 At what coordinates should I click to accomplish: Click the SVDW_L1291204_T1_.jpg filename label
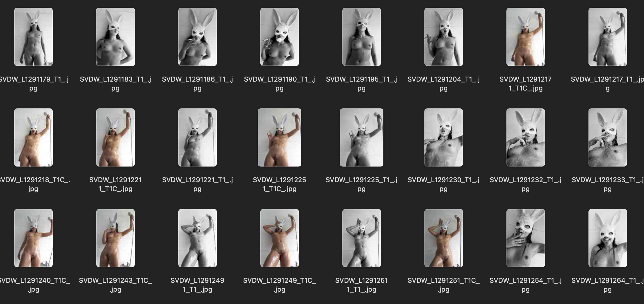tap(443, 84)
